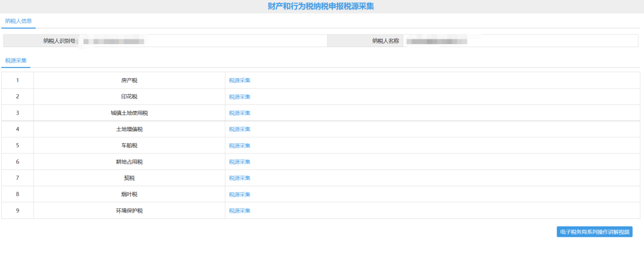
Task: Click the 财产和行为税纳税申报税源采集 page title
Action: click(321, 7)
